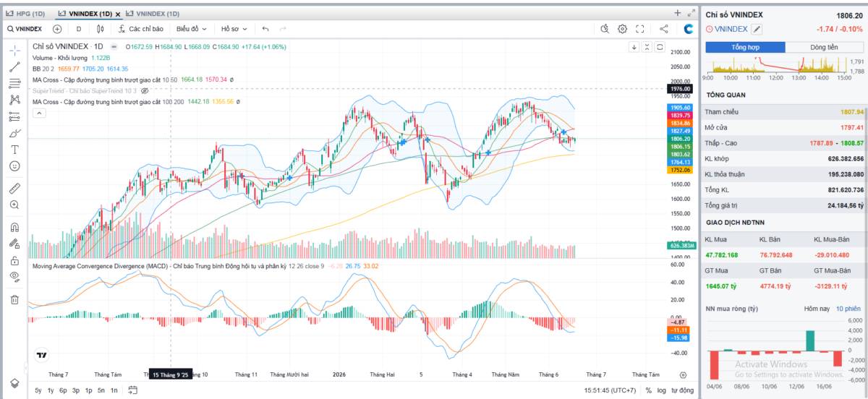Toggle lock all drawing tools
Viewport: 868px width, 399px height.
point(14,260)
